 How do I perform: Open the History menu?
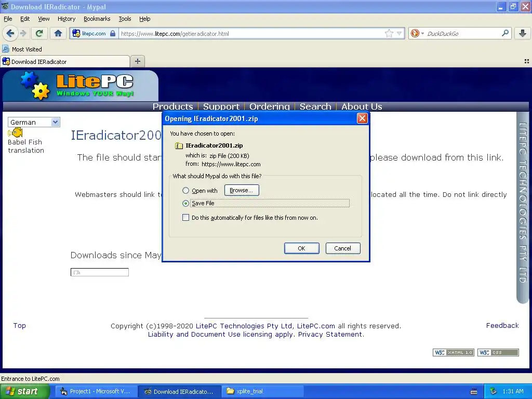click(66, 19)
